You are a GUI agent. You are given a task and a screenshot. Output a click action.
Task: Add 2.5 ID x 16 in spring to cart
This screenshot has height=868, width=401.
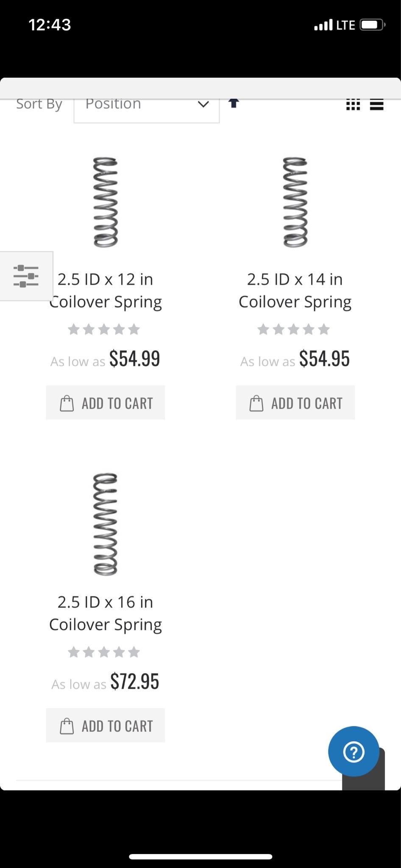(106, 725)
